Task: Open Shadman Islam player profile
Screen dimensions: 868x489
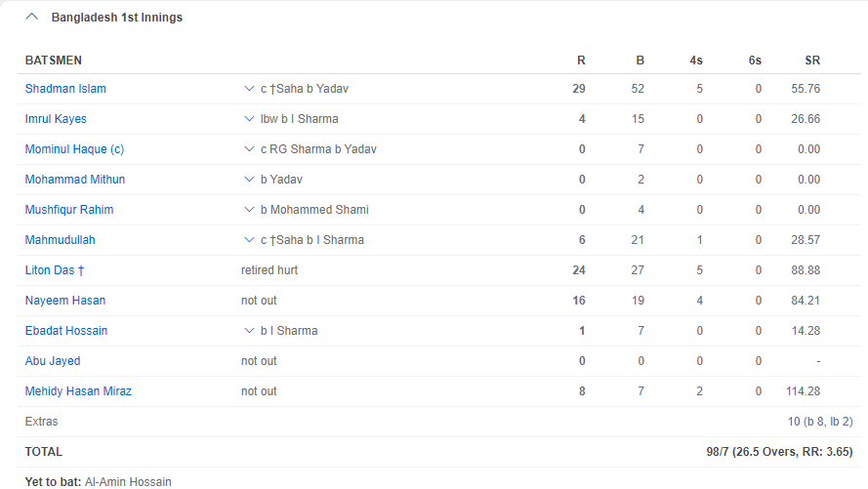Action: tap(65, 89)
